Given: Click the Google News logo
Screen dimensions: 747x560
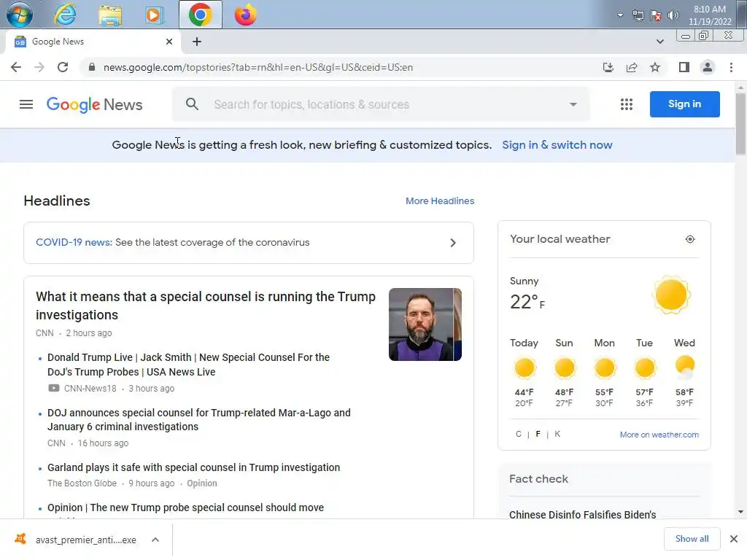Looking at the screenshot, I should tap(94, 104).
